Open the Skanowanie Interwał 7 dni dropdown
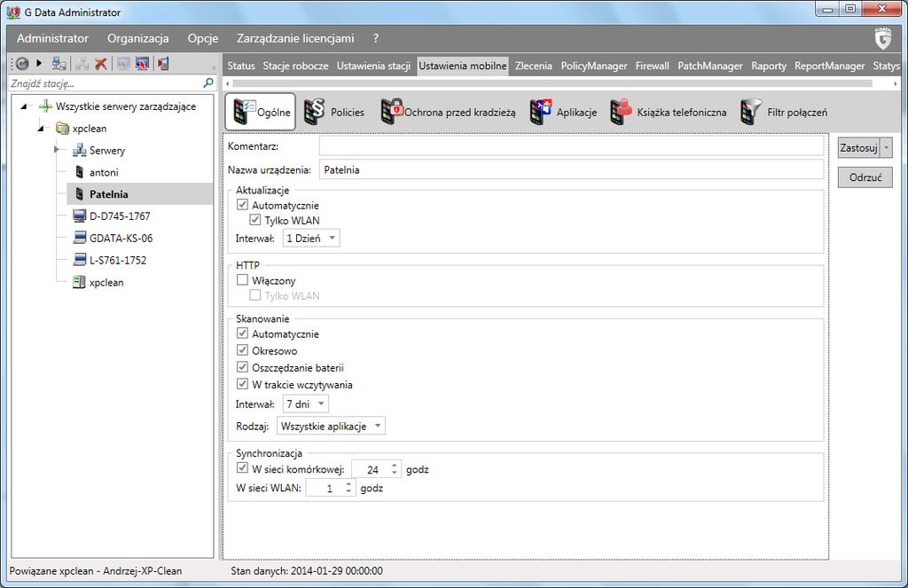Image resolution: width=908 pixels, height=588 pixels. pos(306,404)
